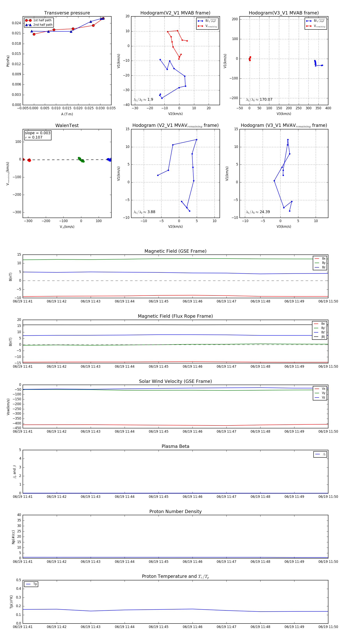Click the 'Np(#/cc)' axis label
This screenshot has height=644, width=351.
(x=13, y=537)
